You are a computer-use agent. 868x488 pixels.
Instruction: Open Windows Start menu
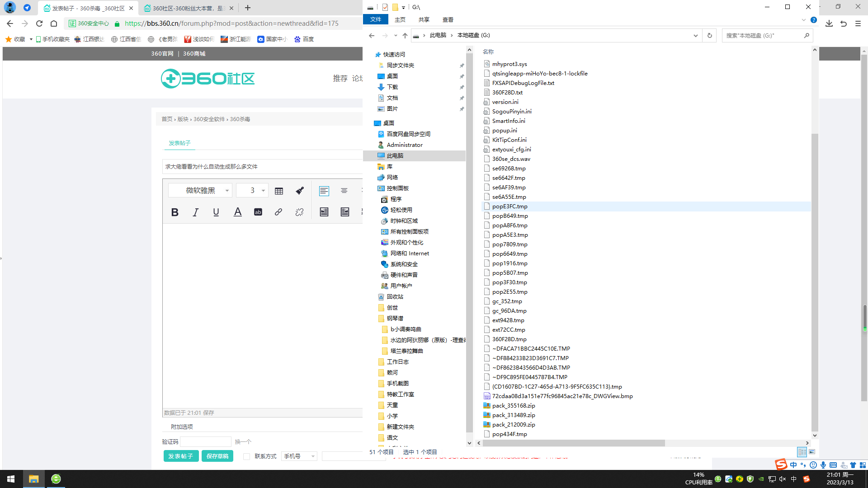point(11,479)
